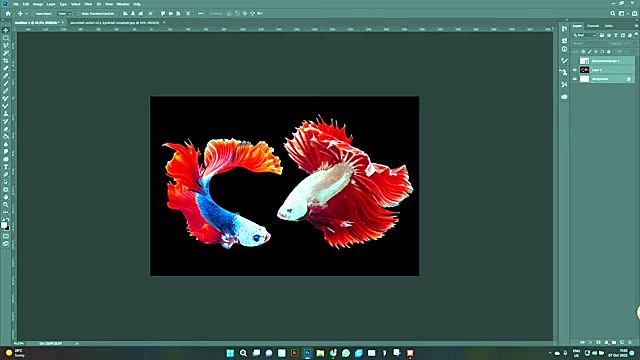Open the Move tool preset picker arrow
Viewport: 640px width, 360px height.
27,13
